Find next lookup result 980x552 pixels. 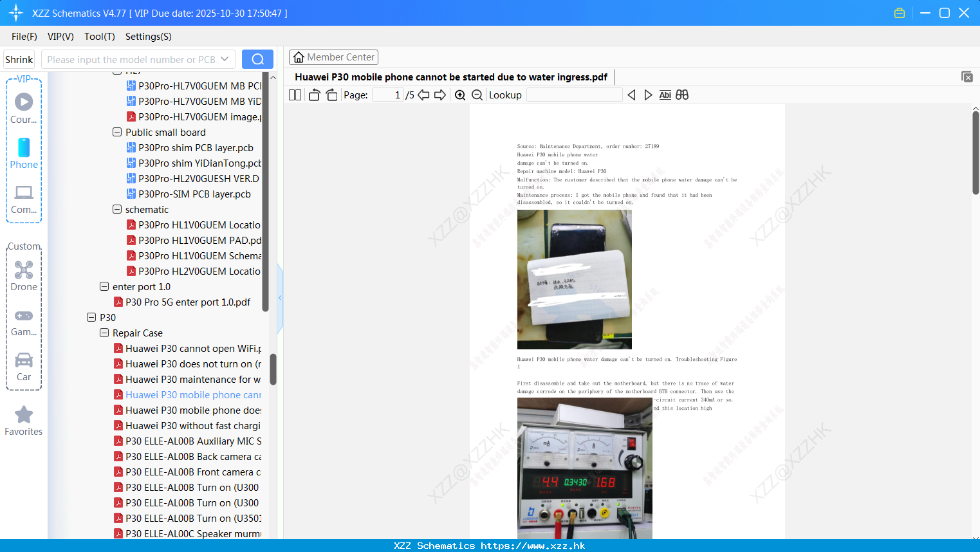click(648, 95)
